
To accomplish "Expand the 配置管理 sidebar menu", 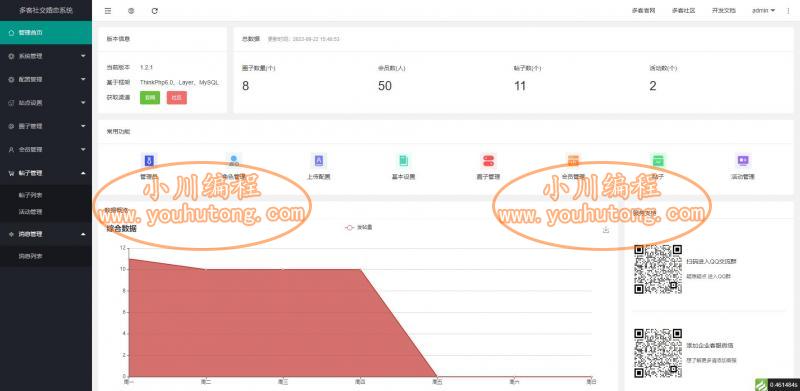I will point(46,80).
